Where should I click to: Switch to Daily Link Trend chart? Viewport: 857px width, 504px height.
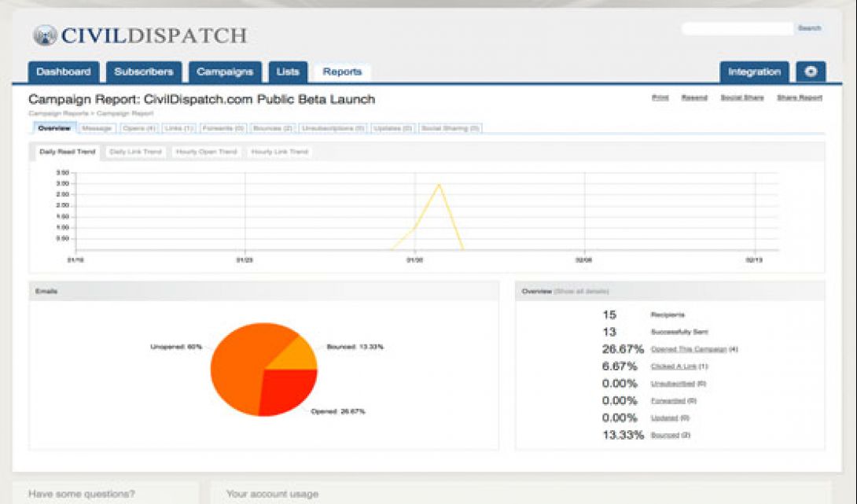tap(135, 152)
